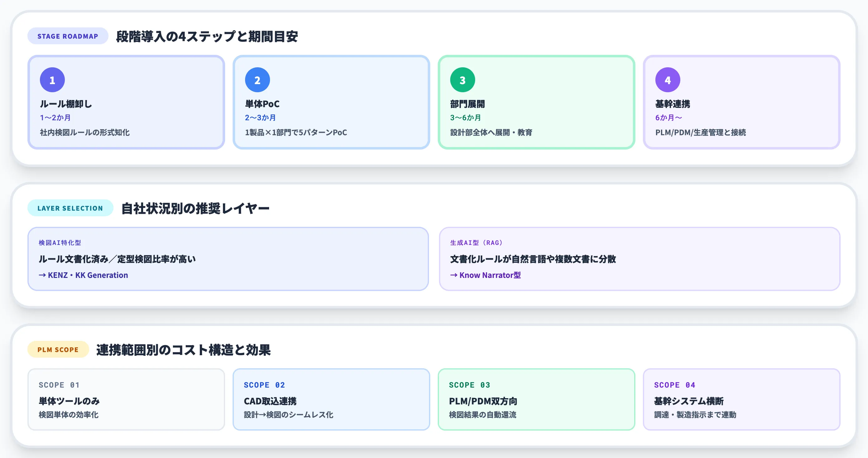Click the ルール棚卸し step title
868x458 pixels.
pyautogui.click(x=66, y=104)
